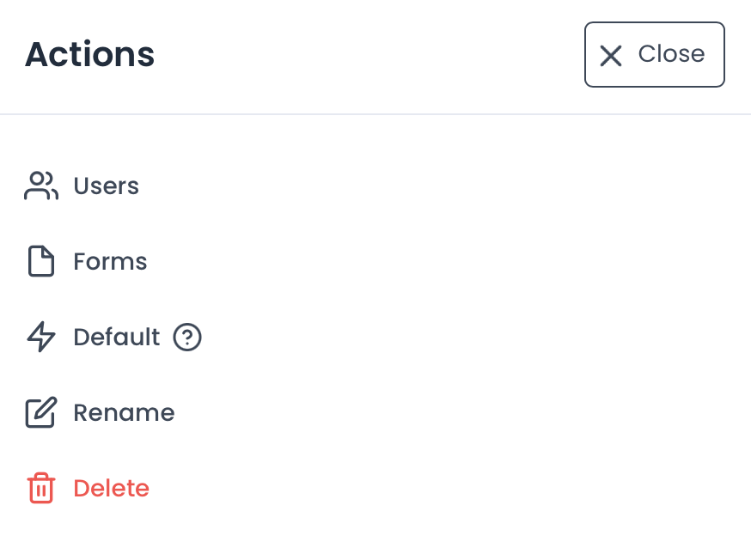Viewport: 751px width, 560px height.
Task: Select the Forms menu entry
Action: click(110, 262)
